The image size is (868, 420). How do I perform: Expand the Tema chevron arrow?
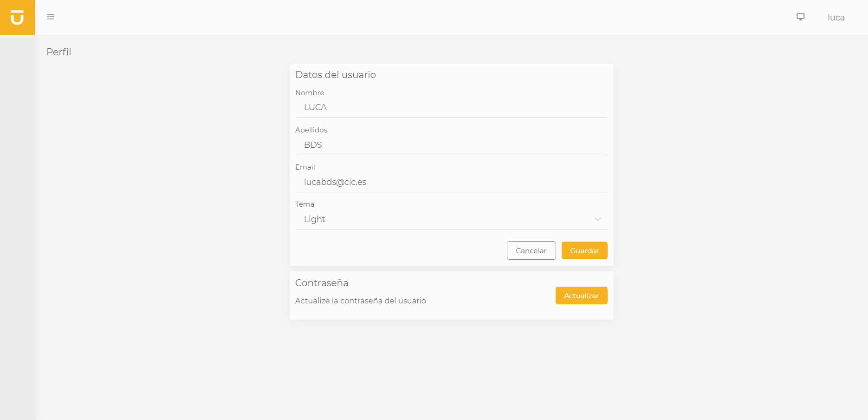pos(597,219)
